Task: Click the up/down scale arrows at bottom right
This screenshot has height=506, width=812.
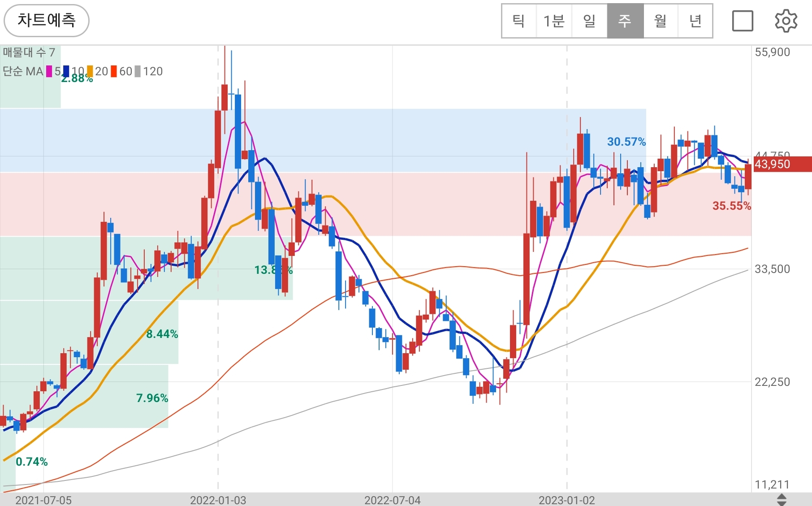Action: pos(782,500)
